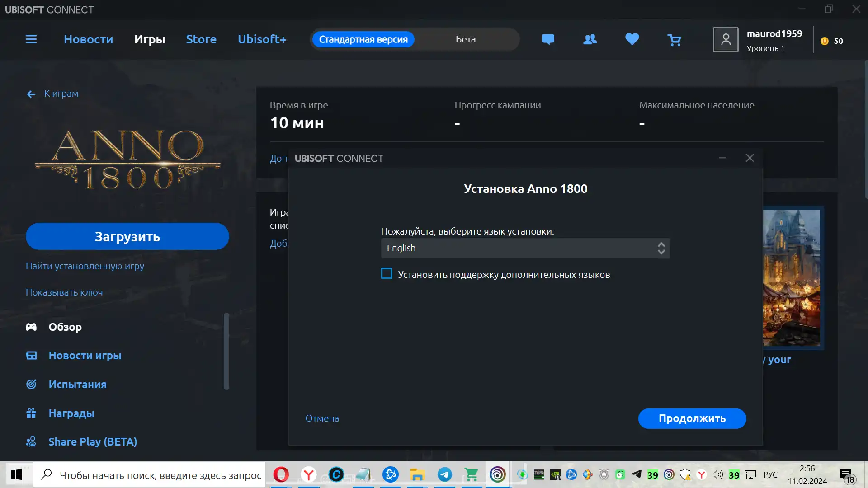Enable additional language support checkbox
868x488 pixels.
pyautogui.click(x=387, y=274)
